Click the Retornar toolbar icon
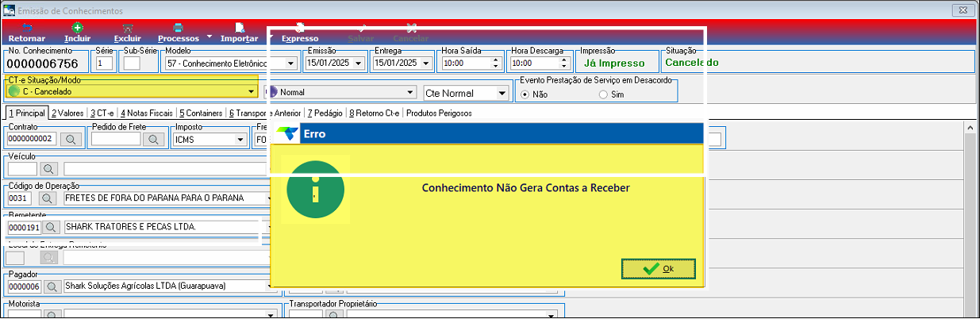980x319 pixels. tap(26, 28)
